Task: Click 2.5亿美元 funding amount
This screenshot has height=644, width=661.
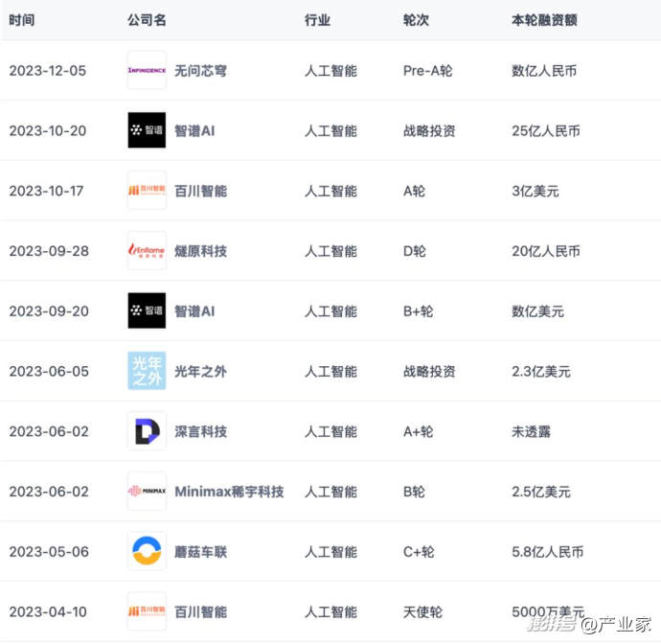Action: (541, 492)
